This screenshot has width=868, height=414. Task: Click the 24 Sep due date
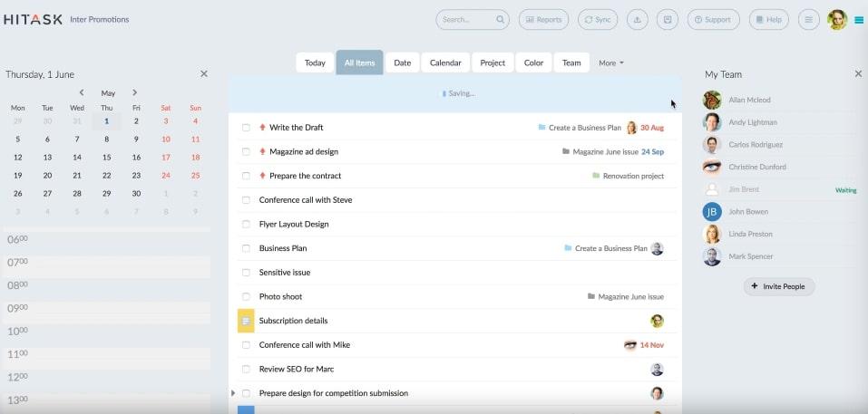pyautogui.click(x=653, y=151)
